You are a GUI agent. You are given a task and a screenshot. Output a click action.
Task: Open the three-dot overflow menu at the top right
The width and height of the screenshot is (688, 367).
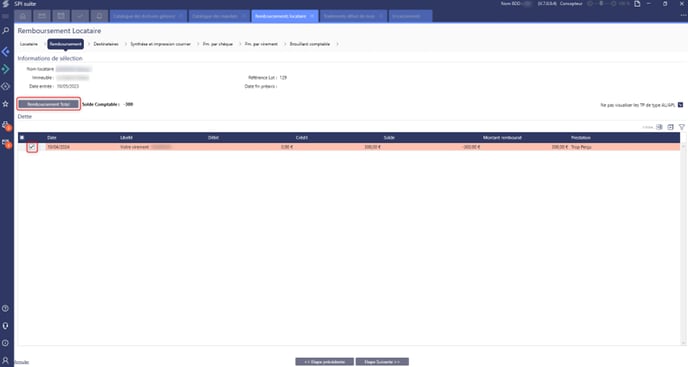tap(683, 16)
